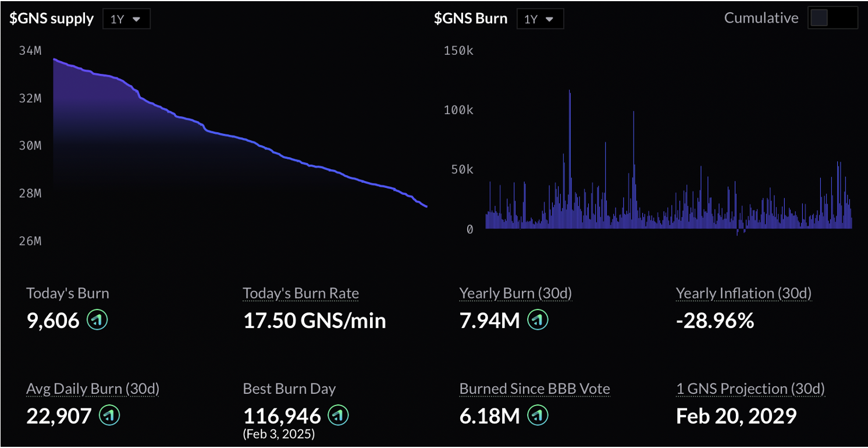Click the Cumulative label text
Viewport: 868px width, 448px height.
(761, 18)
